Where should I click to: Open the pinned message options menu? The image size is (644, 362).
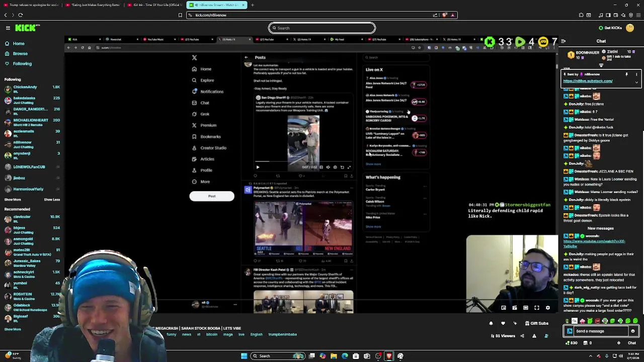[636, 74]
